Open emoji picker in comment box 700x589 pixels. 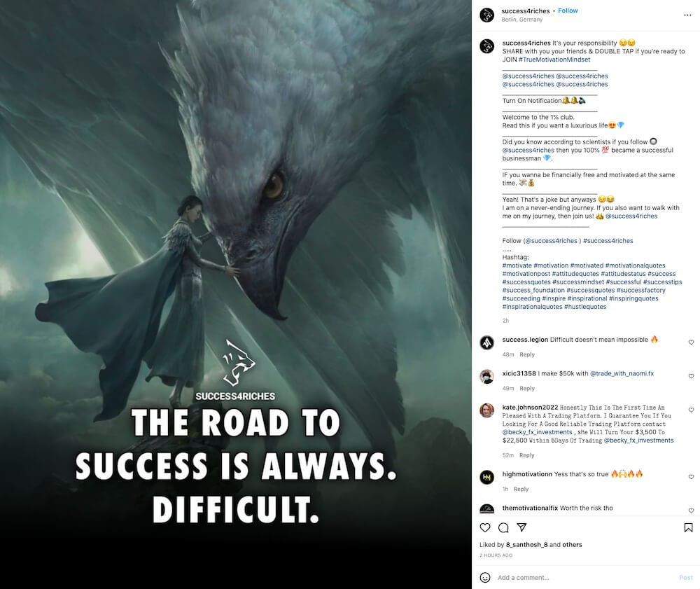point(485,577)
